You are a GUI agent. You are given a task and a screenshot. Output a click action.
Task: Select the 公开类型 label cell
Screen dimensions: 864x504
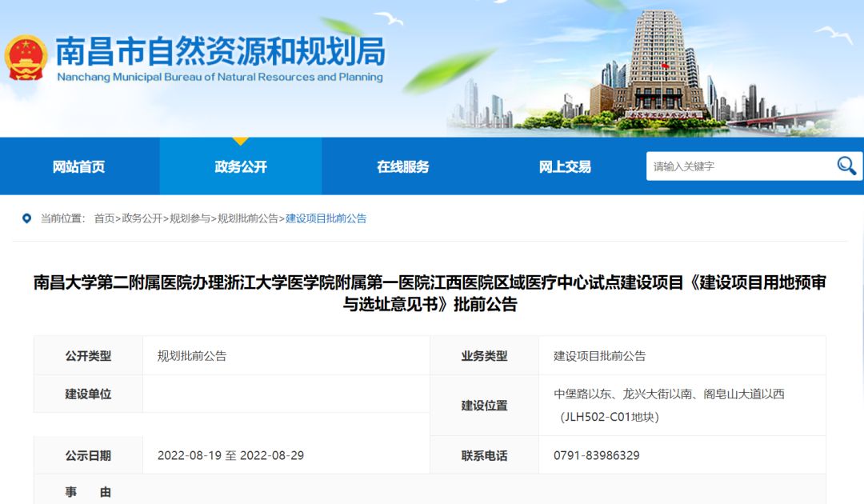[x=88, y=356]
